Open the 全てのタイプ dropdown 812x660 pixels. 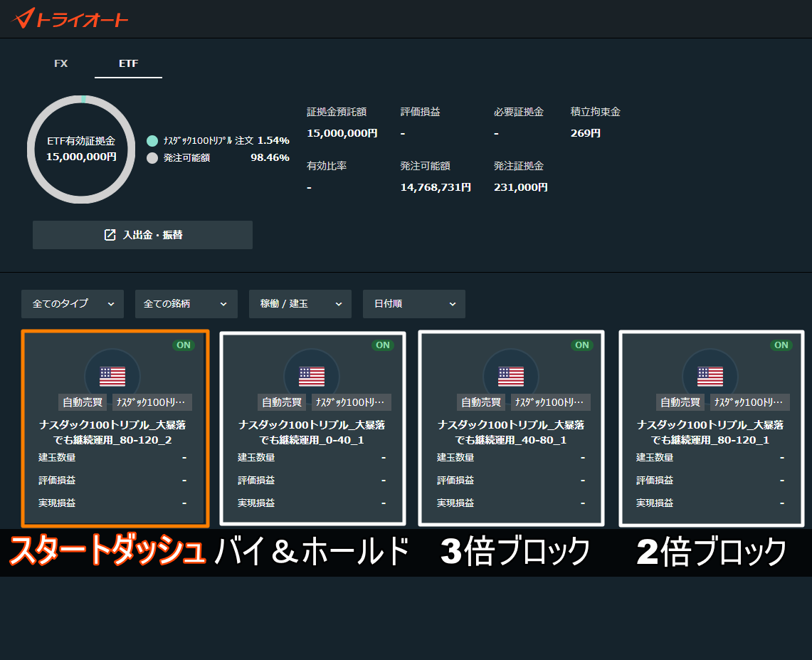73,303
